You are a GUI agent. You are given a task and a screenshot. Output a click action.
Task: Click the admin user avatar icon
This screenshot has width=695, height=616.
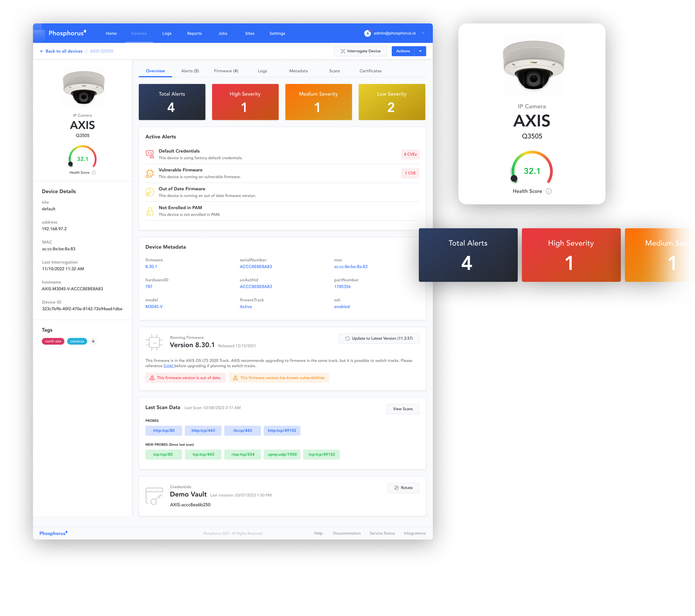tap(367, 33)
